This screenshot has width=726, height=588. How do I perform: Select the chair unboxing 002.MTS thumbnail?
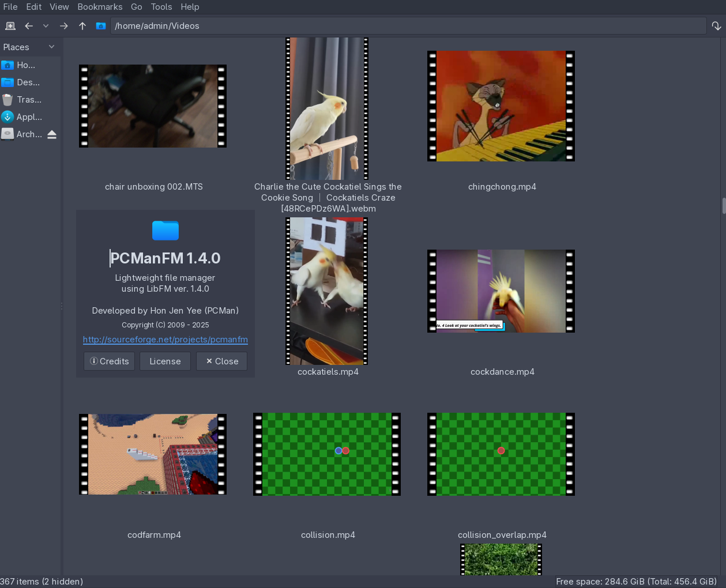click(153, 106)
